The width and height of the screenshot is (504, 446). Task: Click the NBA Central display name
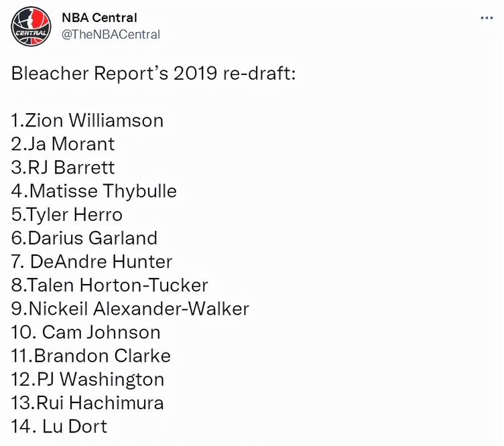point(99,17)
